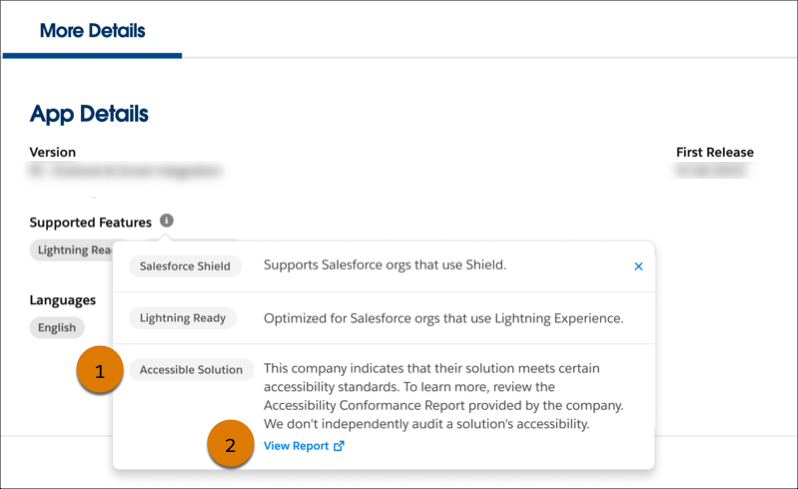Viewport: 798px width, 489px height.
Task: Click the Supported Features label
Action: pos(91,222)
